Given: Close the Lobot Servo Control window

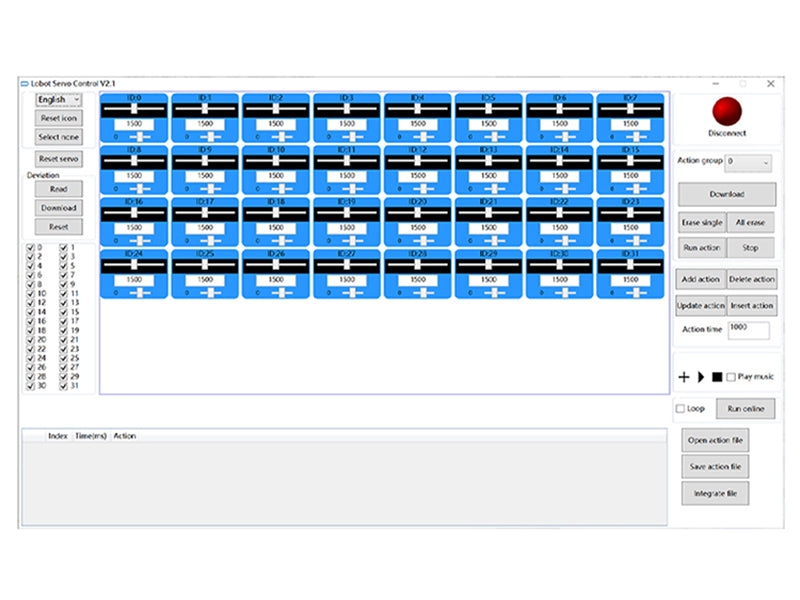Looking at the screenshot, I should pyautogui.click(x=771, y=84).
